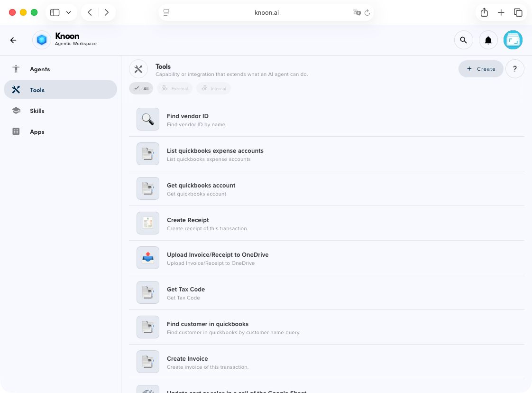Select the All filter chip
This screenshot has height=393, width=532.
(x=141, y=88)
